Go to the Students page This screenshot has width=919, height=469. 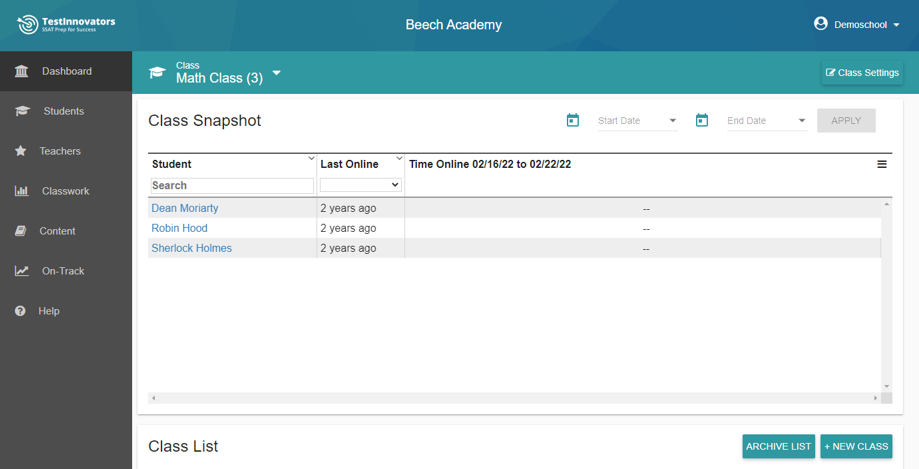click(x=66, y=111)
